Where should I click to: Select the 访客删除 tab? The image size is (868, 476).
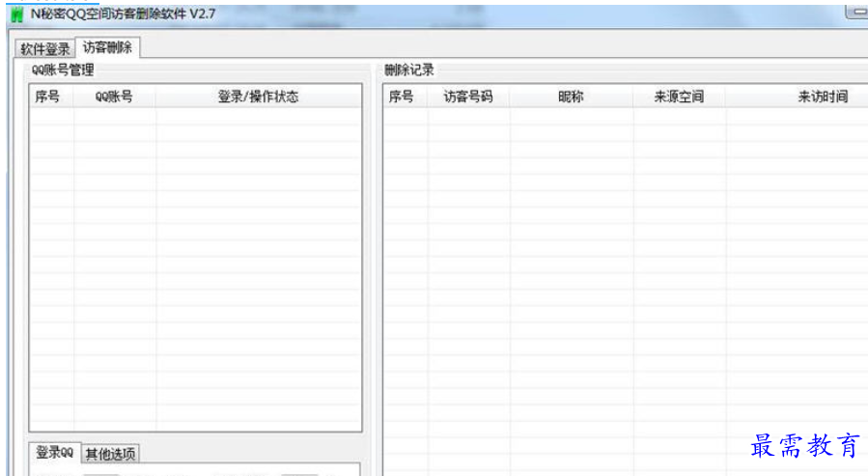(x=107, y=47)
